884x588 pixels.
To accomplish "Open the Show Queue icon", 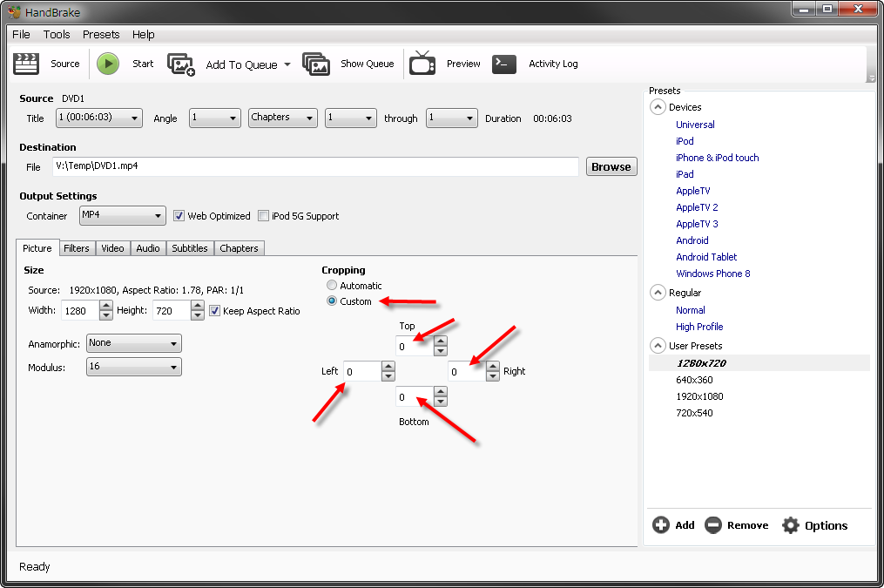I will 316,64.
